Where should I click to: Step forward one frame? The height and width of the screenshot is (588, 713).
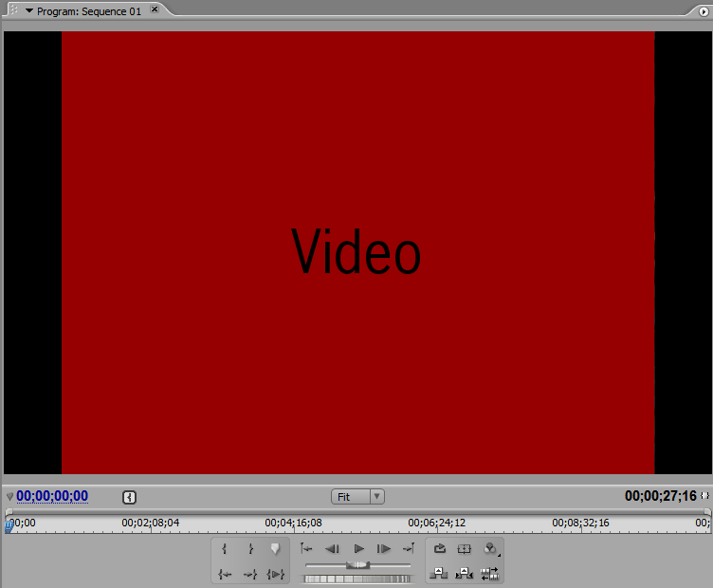[384, 549]
